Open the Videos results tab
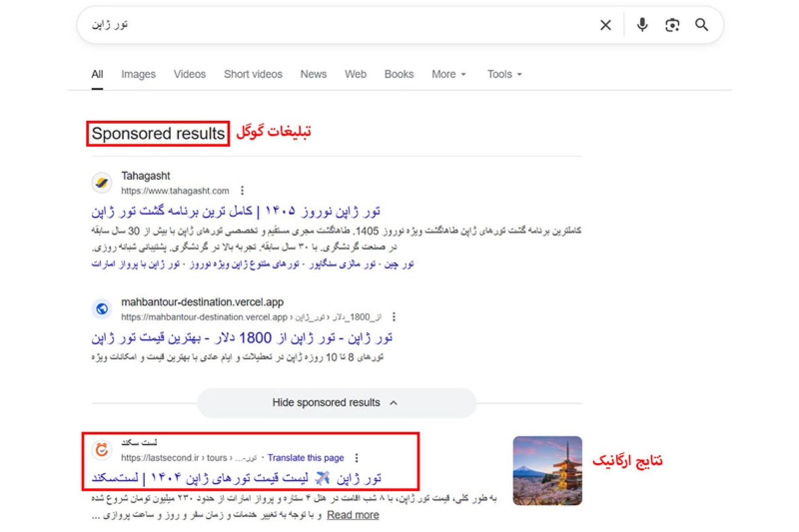Screen dimensions: 799x532 pos(189,74)
